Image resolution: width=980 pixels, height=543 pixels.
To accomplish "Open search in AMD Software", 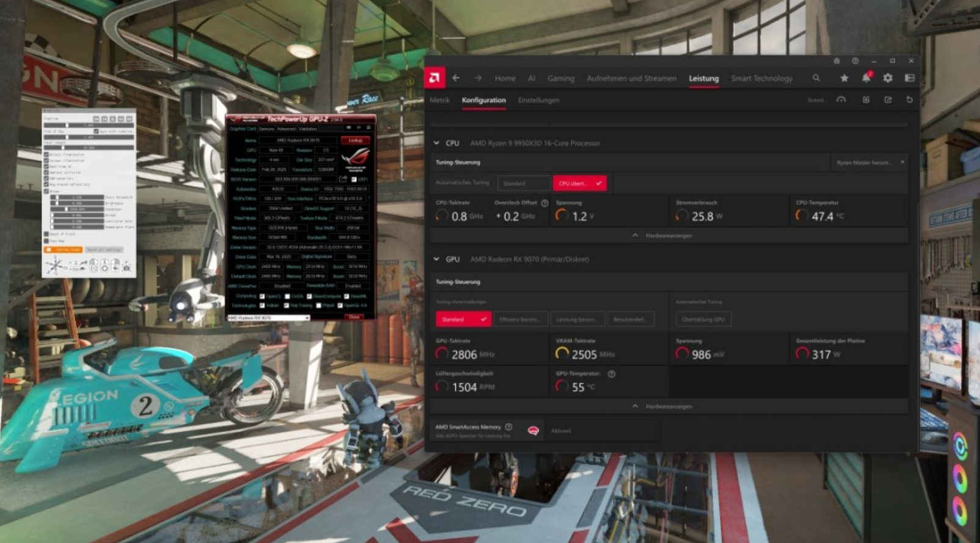I will (816, 78).
